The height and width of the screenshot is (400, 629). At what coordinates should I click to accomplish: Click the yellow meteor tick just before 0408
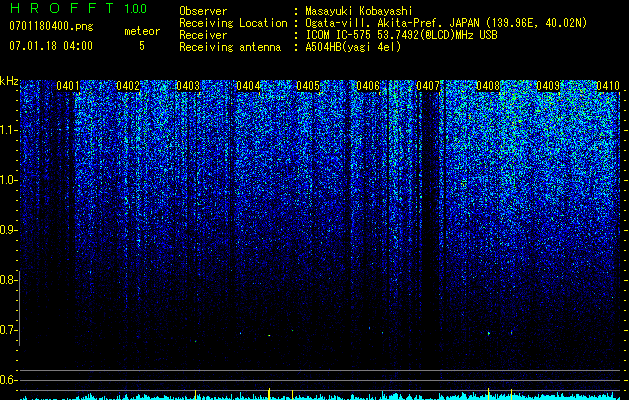point(489,394)
